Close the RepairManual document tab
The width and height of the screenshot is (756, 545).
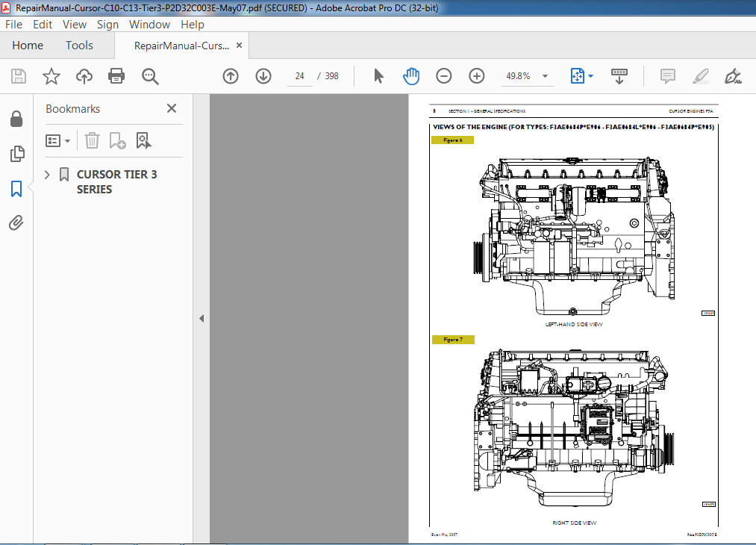239,46
